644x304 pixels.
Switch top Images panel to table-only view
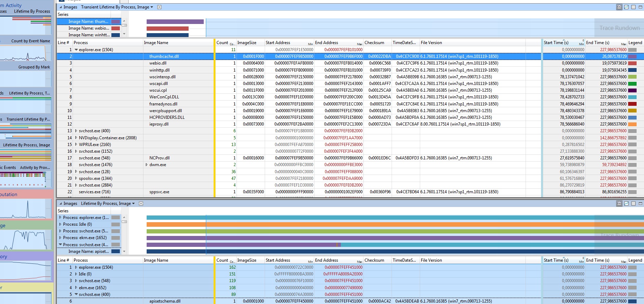[633, 7]
